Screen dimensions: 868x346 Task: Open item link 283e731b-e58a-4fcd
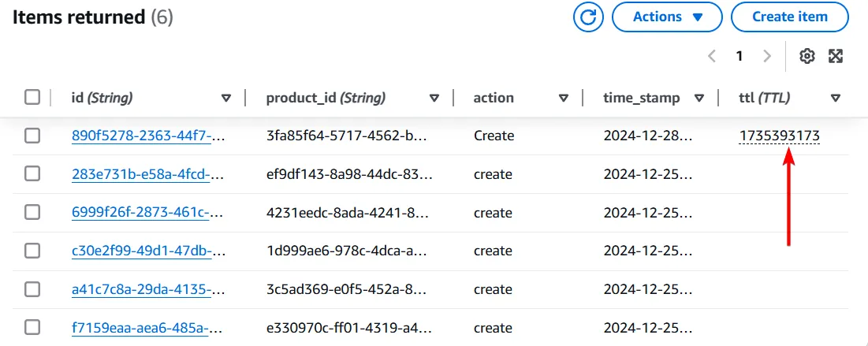(x=148, y=174)
